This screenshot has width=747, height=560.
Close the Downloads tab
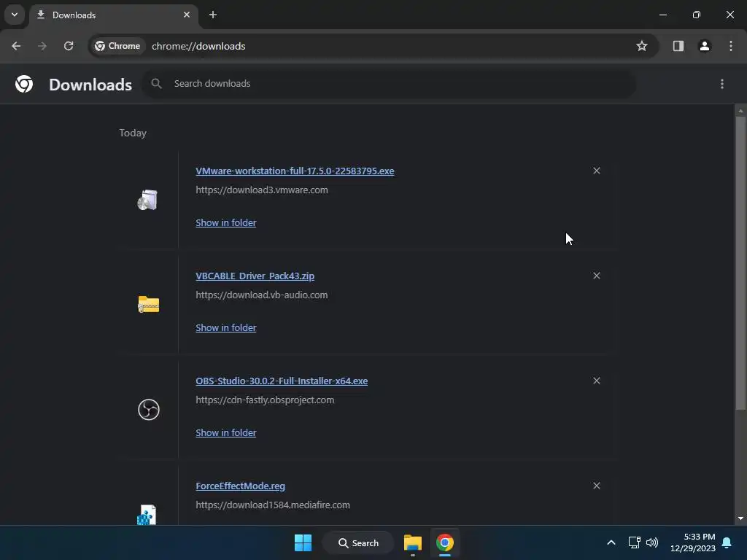click(187, 15)
